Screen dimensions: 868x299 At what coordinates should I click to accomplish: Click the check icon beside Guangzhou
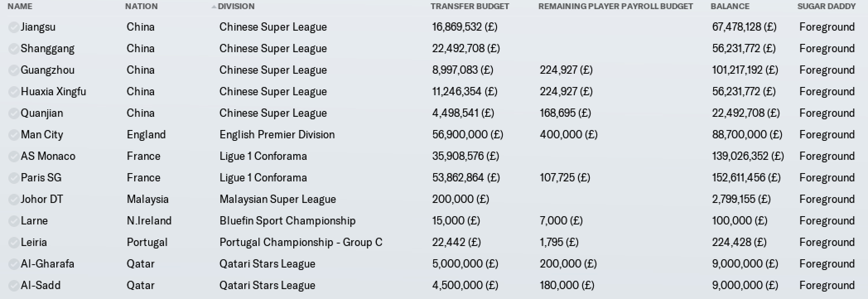[x=14, y=70]
